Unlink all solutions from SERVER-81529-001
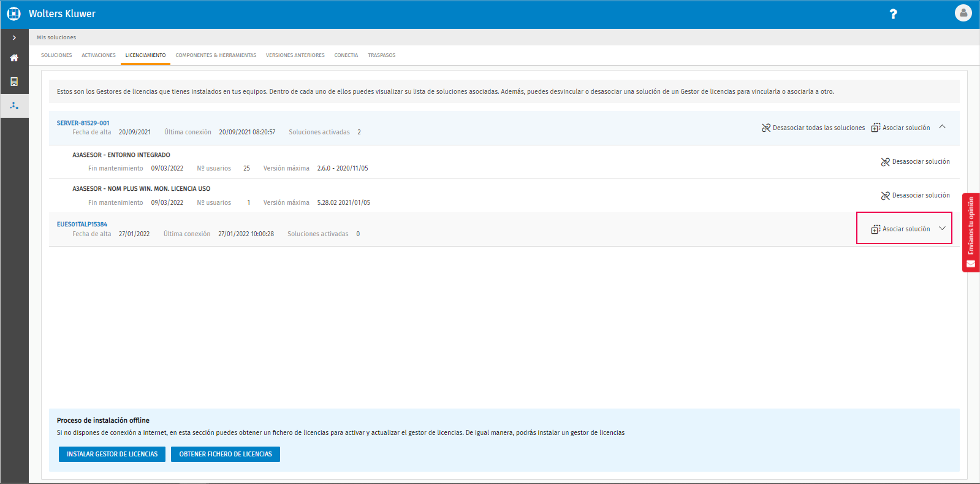The width and height of the screenshot is (980, 484). pos(813,128)
